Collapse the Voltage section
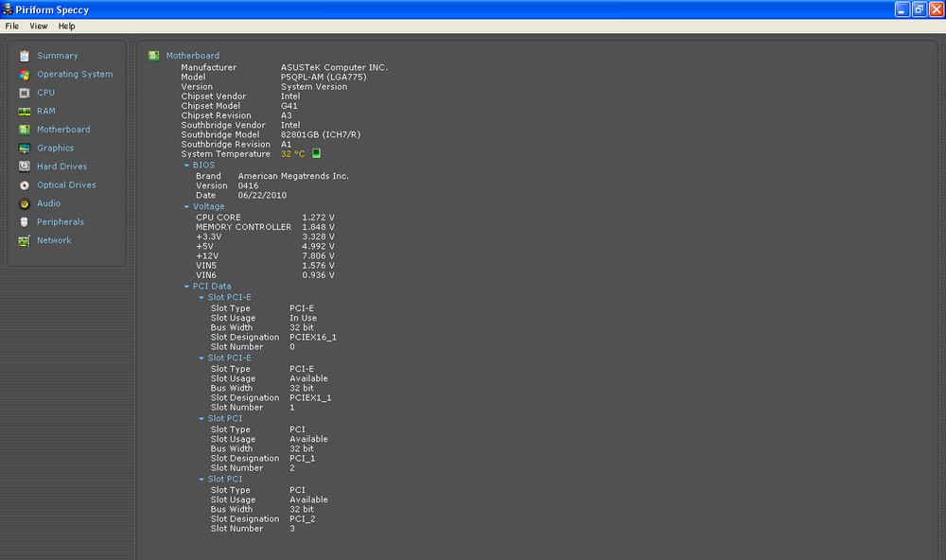This screenshot has width=946, height=560. [x=186, y=206]
